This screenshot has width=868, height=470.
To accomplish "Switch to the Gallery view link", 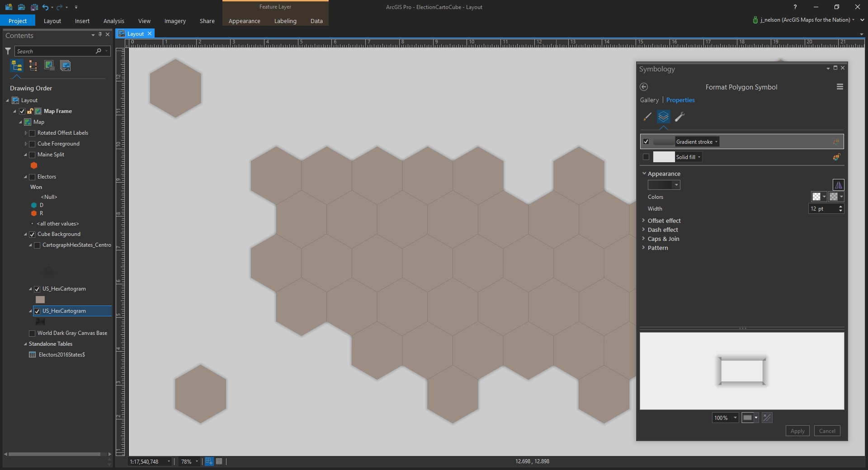I will [x=649, y=100].
